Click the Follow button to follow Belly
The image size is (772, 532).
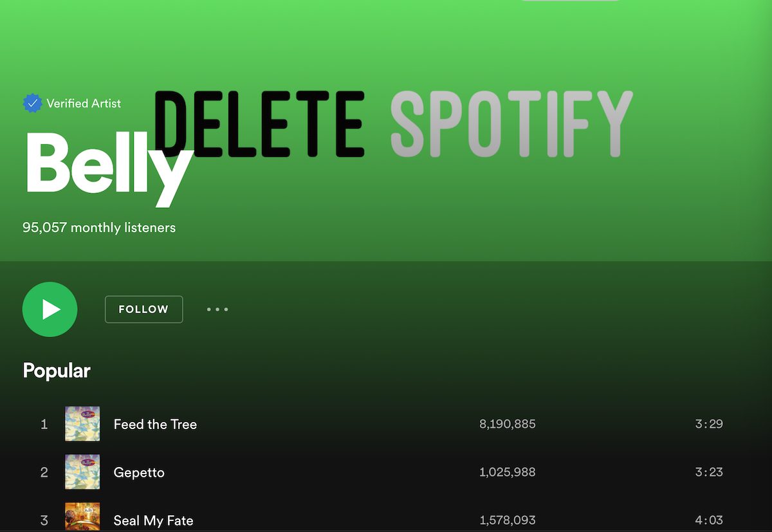click(143, 309)
